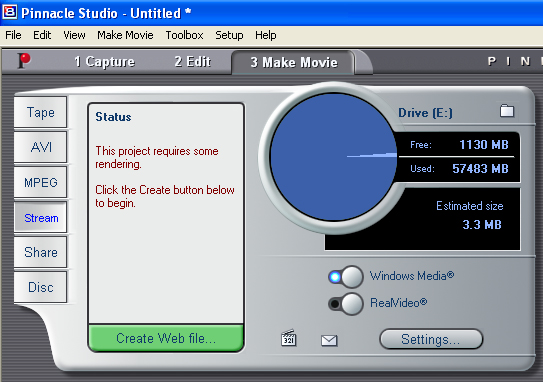Click the blue disk usage pie chart

333,157
